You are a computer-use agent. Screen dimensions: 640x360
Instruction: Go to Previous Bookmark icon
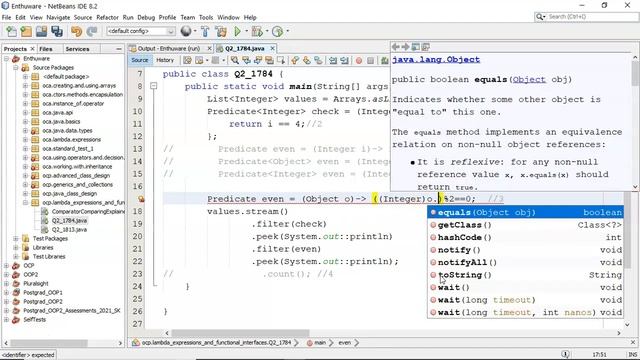click(x=295, y=60)
